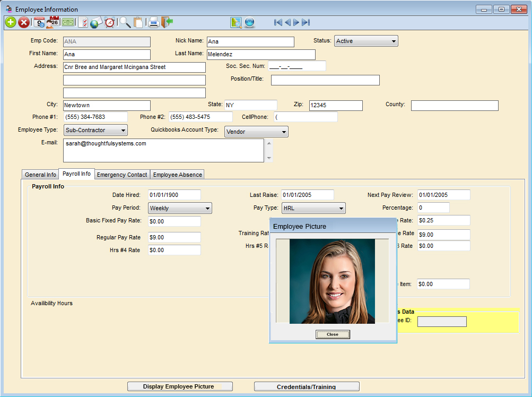Click the map search icon

pos(236,22)
